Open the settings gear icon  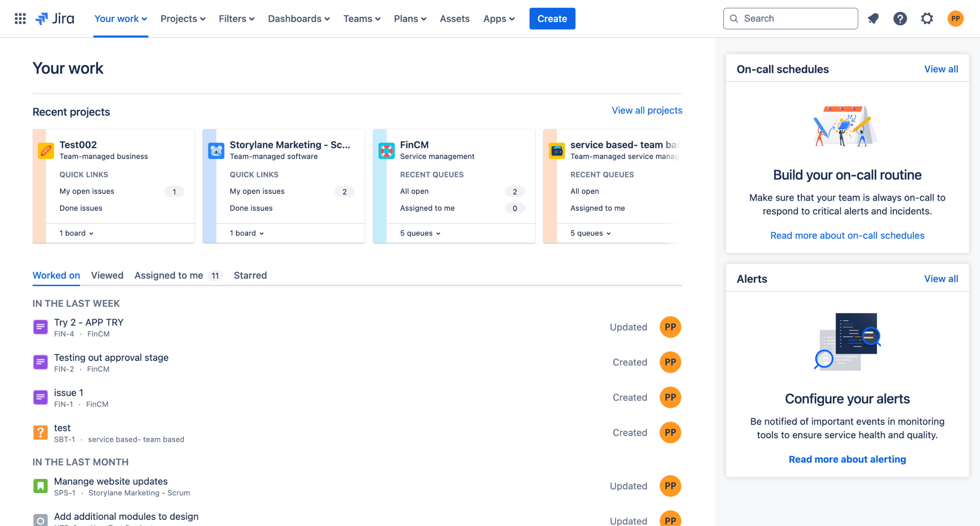[927, 18]
